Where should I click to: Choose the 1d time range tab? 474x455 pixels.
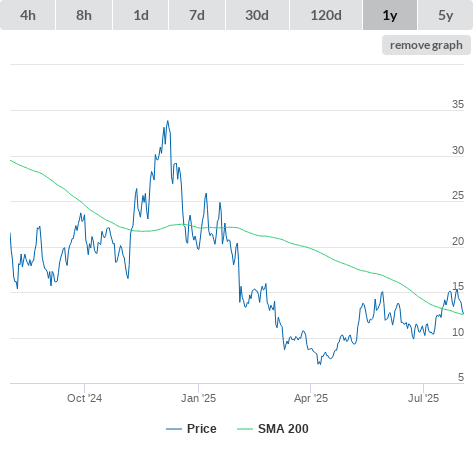point(141,15)
